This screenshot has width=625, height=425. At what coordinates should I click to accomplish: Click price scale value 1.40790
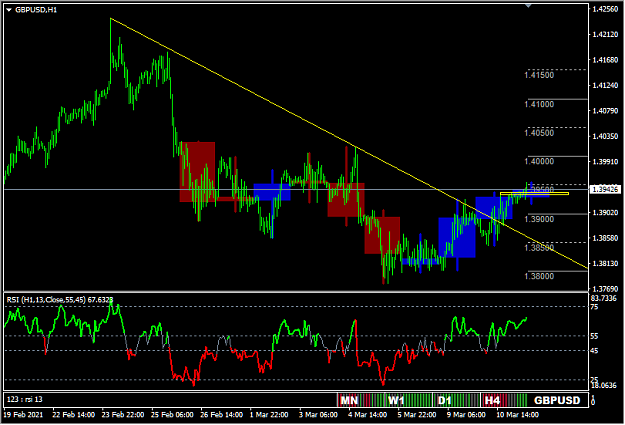point(605,111)
